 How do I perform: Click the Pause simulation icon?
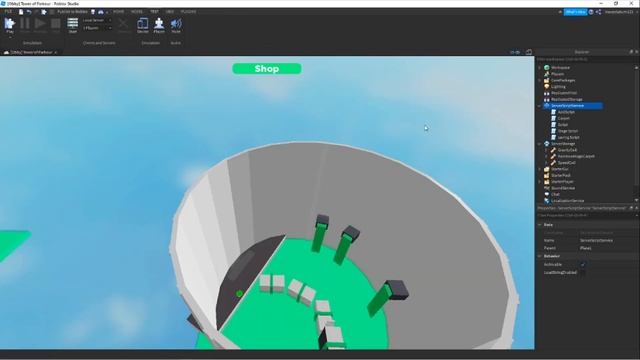coord(25,23)
